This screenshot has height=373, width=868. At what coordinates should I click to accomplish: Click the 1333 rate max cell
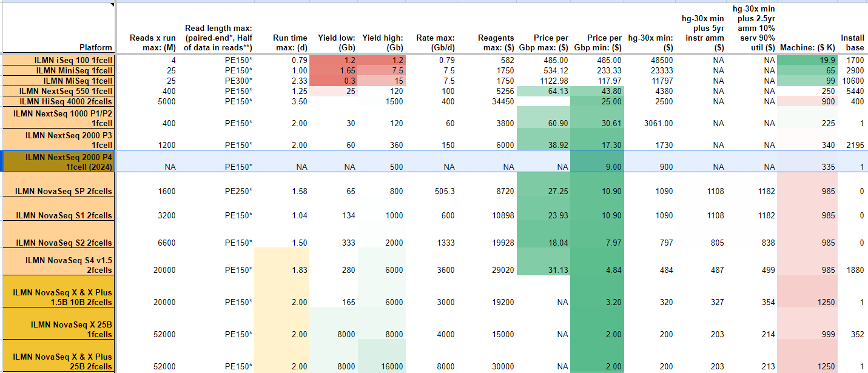click(431, 234)
